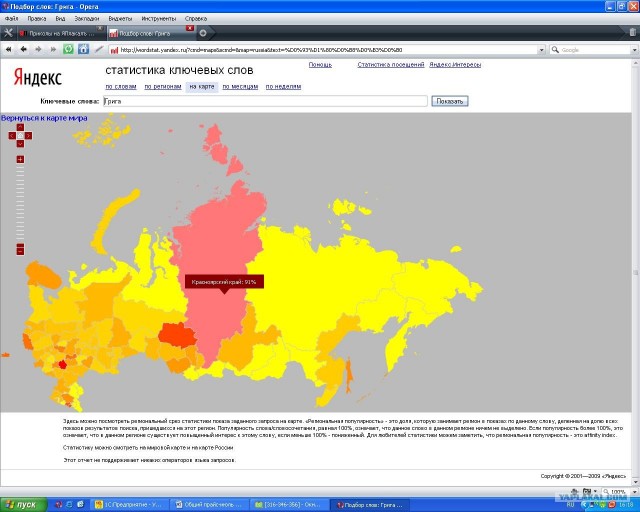Open the Вид menu
The width and height of the screenshot is (640, 512).
pos(60,19)
